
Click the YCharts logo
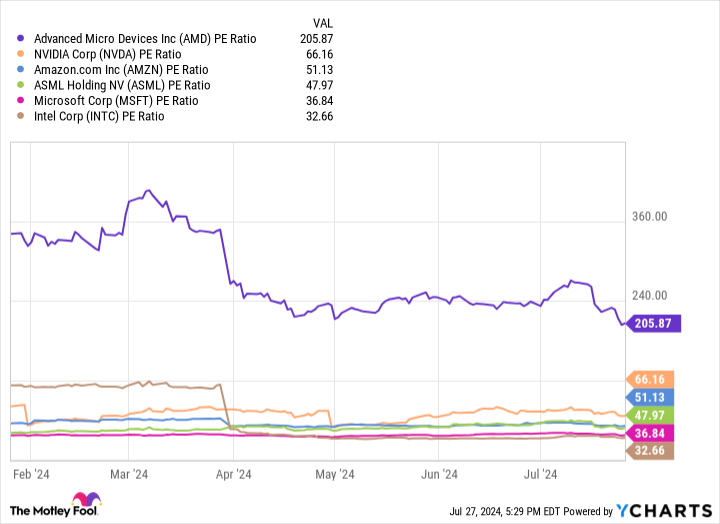pyautogui.click(x=664, y=511)
